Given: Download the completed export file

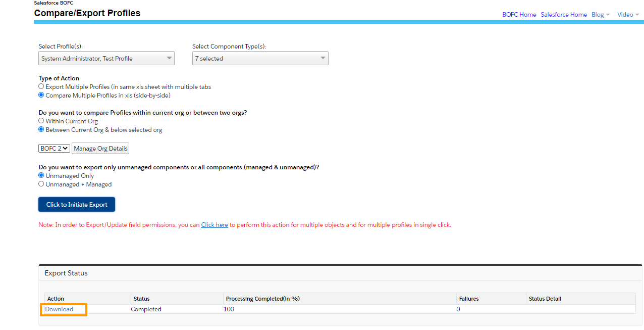Looking at the screenshot, I should click(x=59, y=309).
